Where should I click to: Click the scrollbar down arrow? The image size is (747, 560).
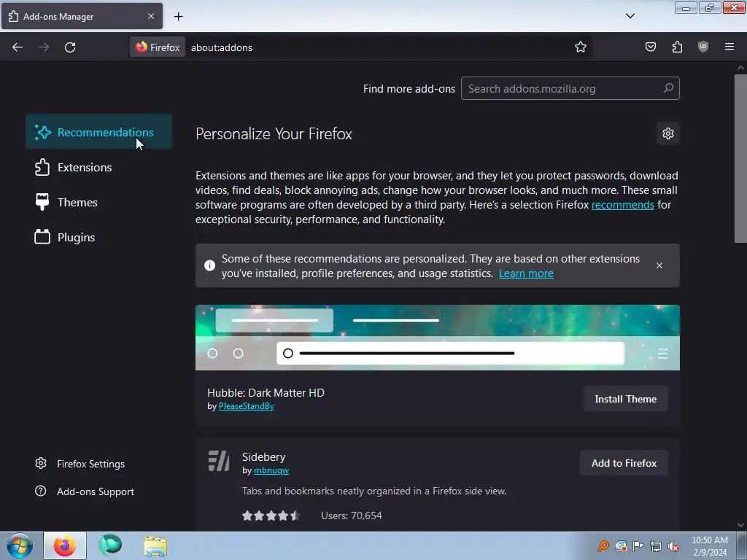pyautogui.click(x=740, y=525)
